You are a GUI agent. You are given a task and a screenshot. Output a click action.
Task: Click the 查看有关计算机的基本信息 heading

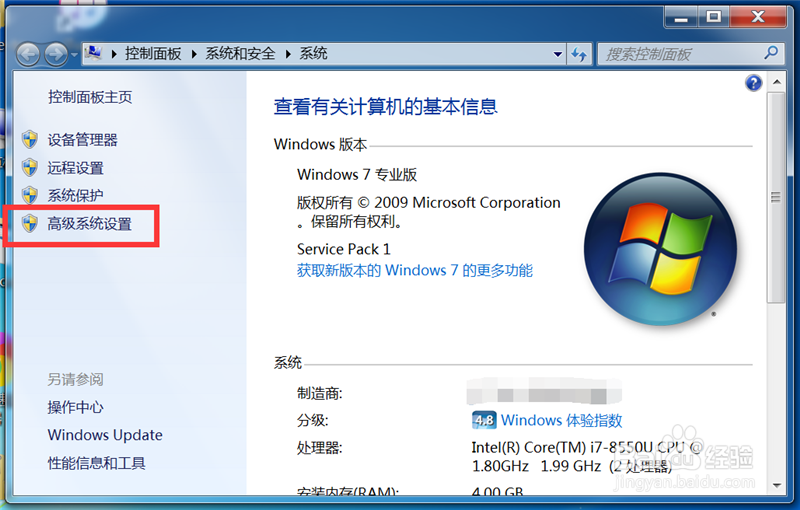click(x=385, y=107)
